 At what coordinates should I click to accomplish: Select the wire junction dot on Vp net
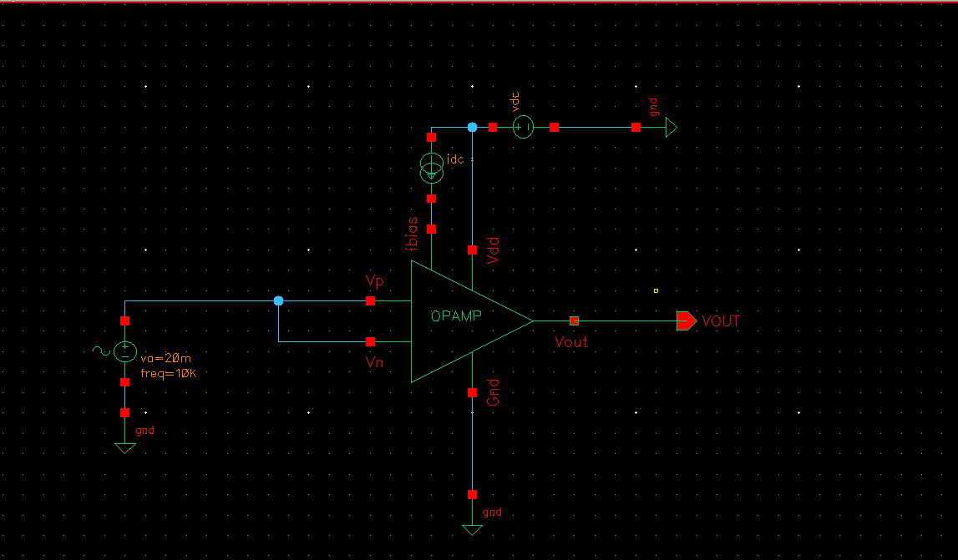(x=279, y=300)
